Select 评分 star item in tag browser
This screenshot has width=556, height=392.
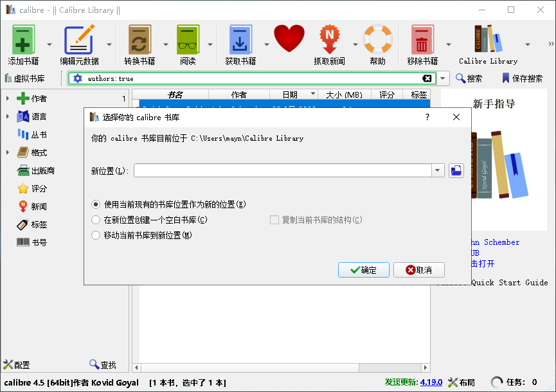coord(32,188)
